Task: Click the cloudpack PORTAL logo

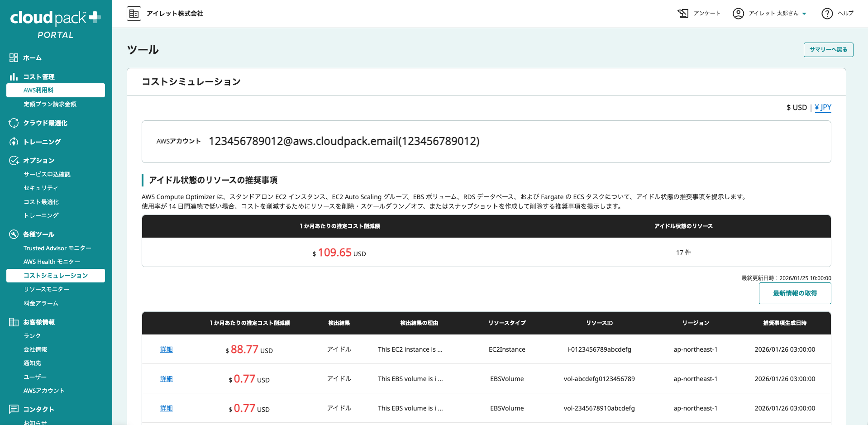Action: coord(55,24)
